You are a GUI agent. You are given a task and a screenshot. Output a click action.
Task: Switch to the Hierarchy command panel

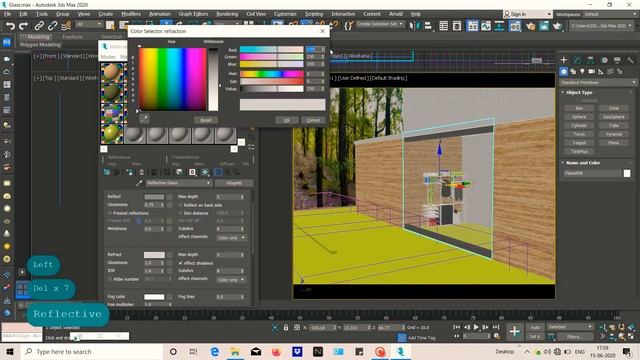[x=590, y=60]
